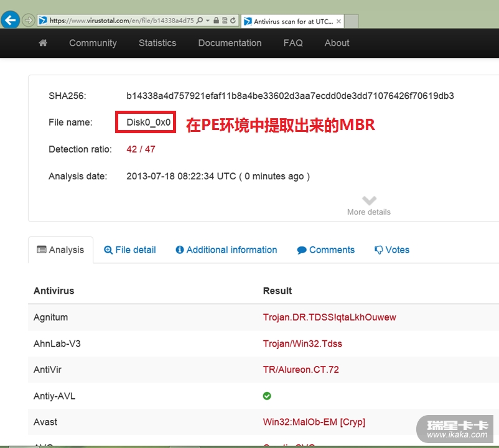Open the Statistics menu
The image size is (499, 448).
tap(157, 43)
